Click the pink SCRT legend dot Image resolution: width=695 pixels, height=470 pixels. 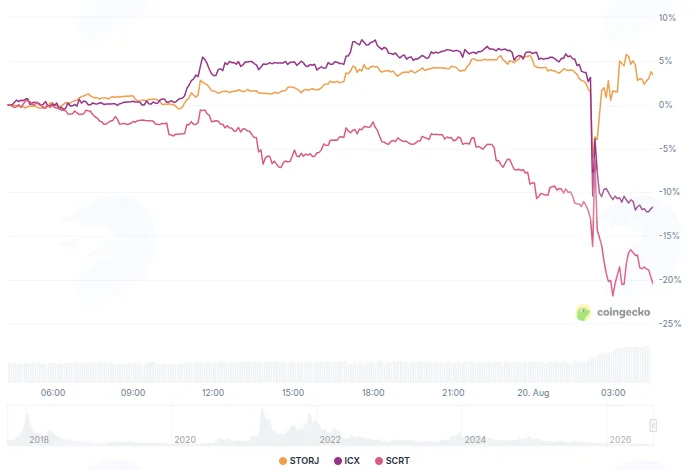point(379,461)
